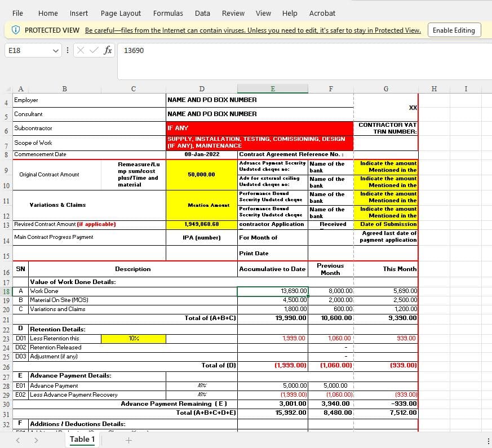Select the 'Accumulative to Date' header cell
The height and width of the screenshot is (448, 492).
point(273,269)
